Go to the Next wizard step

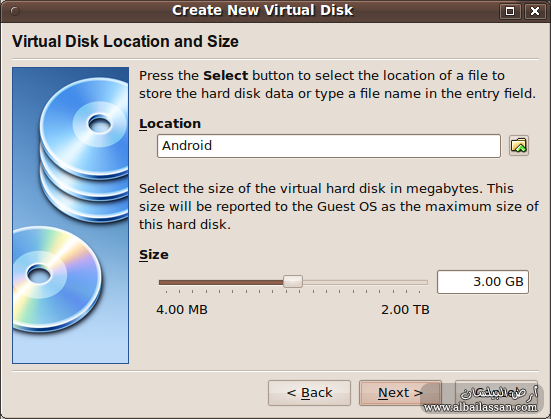tap(400, 393)
